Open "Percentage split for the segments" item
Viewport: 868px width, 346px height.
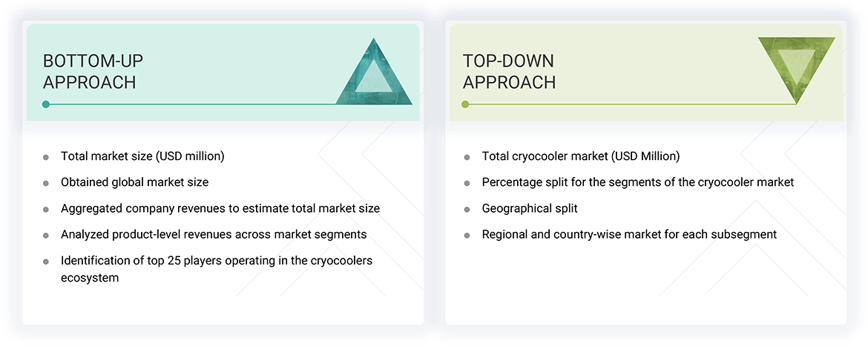(x=637, y=182)
